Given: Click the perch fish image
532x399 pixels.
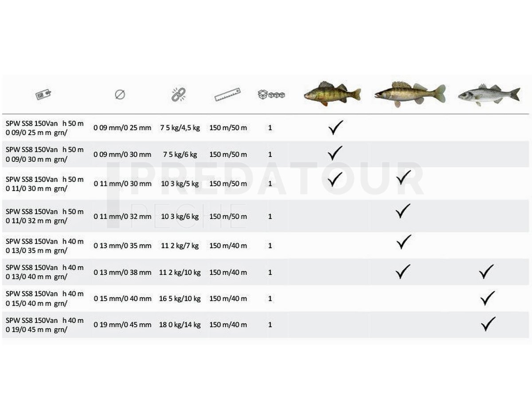Looking at the screenshot, I should [332, 93].
